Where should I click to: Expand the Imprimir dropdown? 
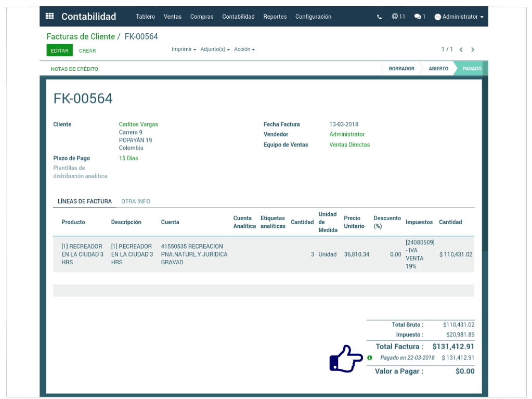[184, 49]
